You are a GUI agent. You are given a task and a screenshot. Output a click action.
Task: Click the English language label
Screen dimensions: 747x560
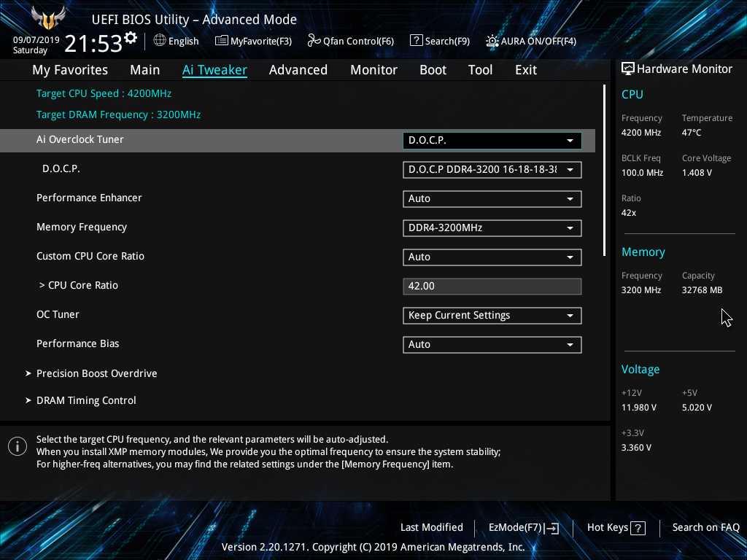coord(183,41)
